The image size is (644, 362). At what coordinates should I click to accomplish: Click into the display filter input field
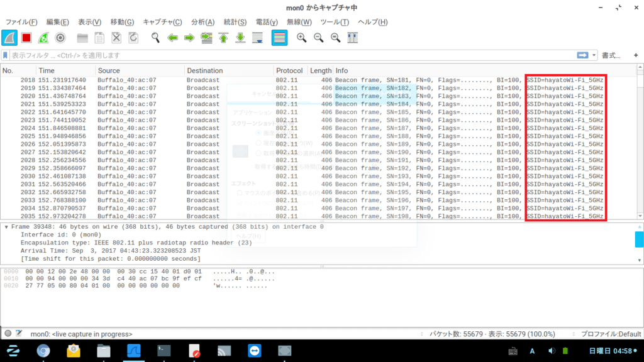pos(292,55)
